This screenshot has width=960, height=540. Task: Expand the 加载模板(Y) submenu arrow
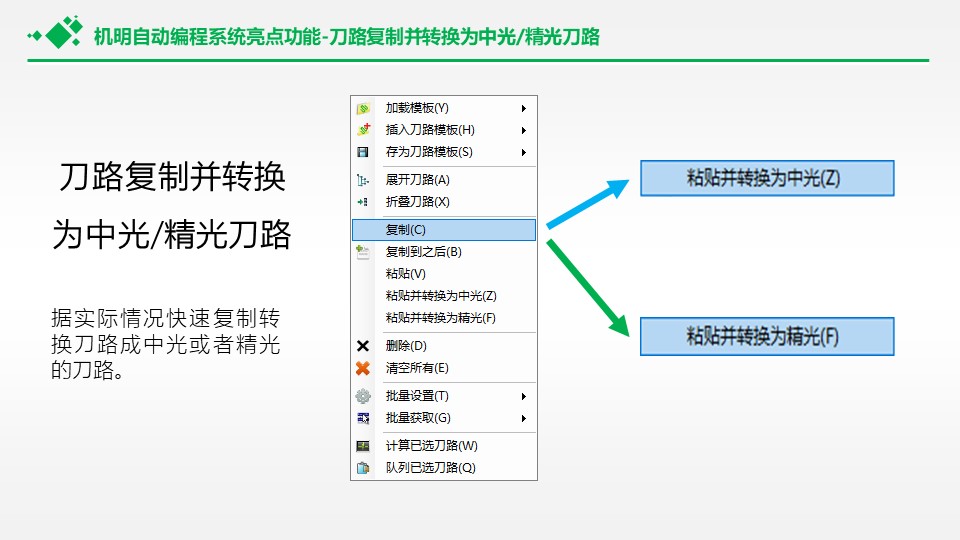click(x=523, y=108)
